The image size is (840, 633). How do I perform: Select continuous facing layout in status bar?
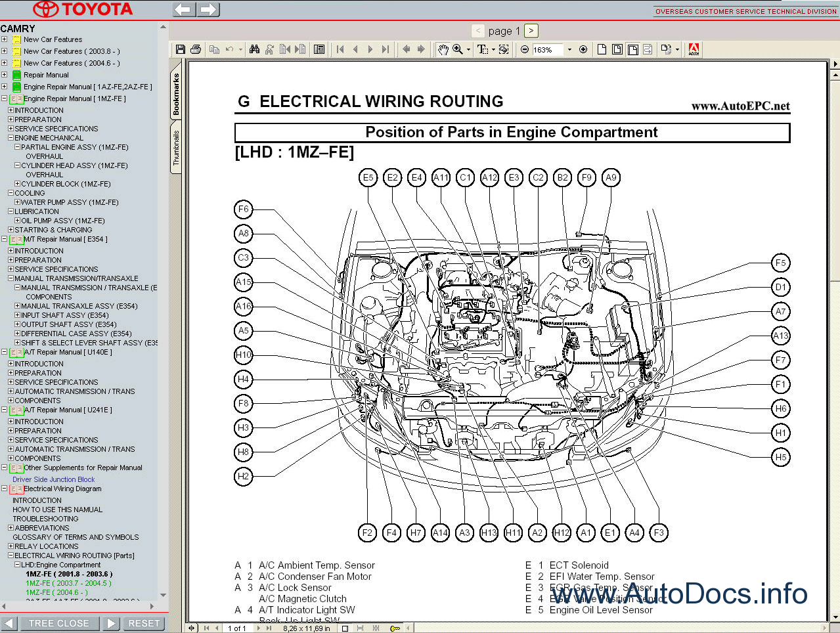click(376, 628)
